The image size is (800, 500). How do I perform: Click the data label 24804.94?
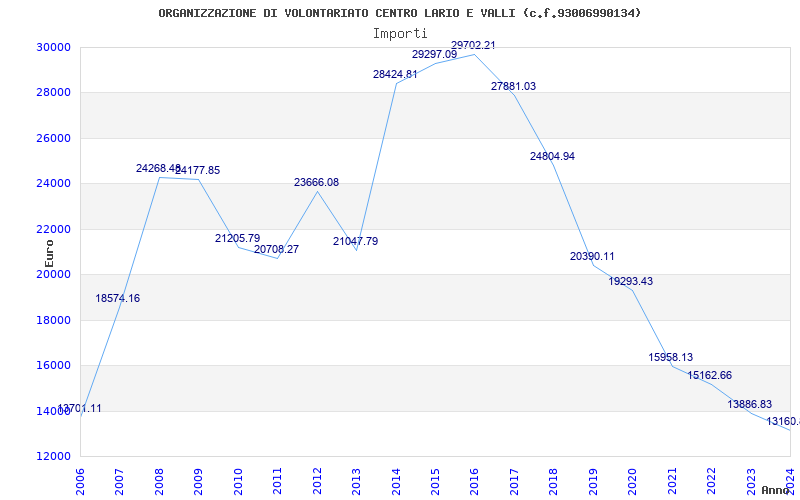[x=553, y=157]
